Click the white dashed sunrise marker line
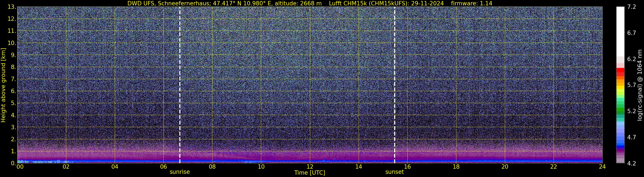The image size is (644, 177). pyautogui.click(x=180, y=85)
